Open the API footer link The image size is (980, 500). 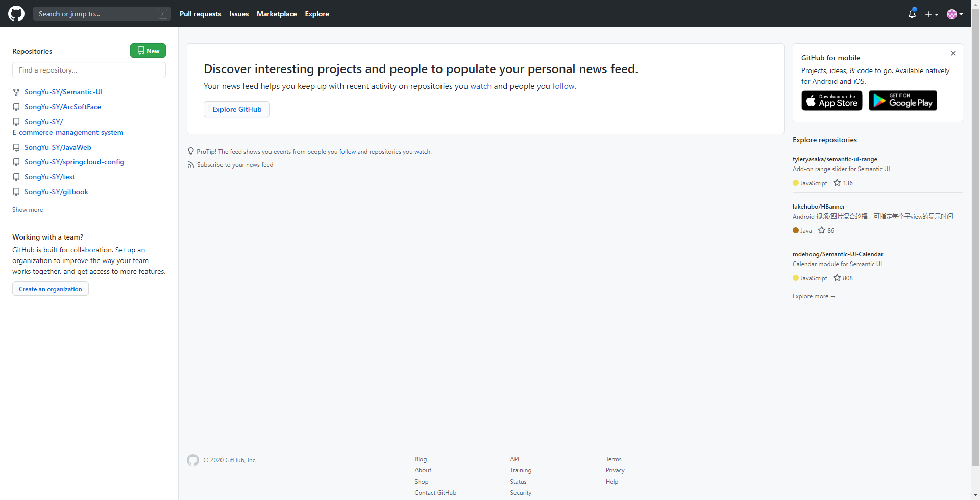tap(514, 459)
